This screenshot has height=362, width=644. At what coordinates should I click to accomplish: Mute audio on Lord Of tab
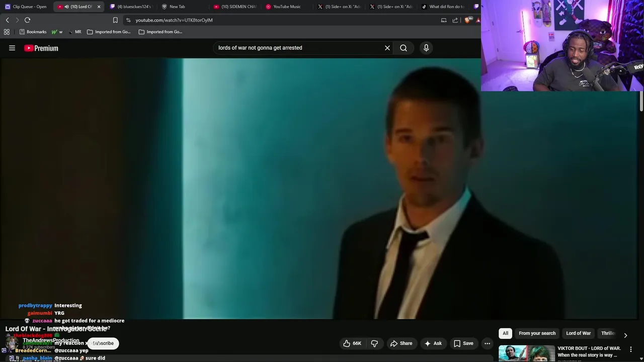[66, 7]
